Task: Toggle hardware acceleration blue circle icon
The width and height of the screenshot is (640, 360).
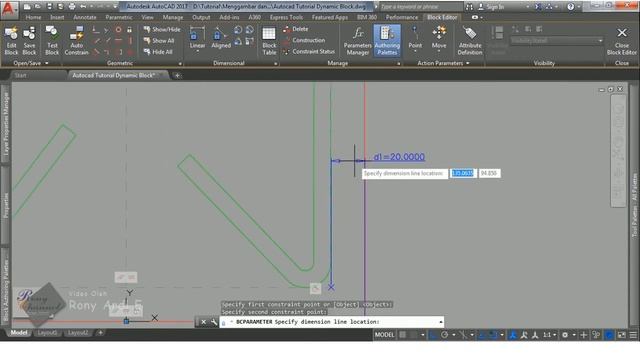Action: pyautogui.click(x=609, y=335)
